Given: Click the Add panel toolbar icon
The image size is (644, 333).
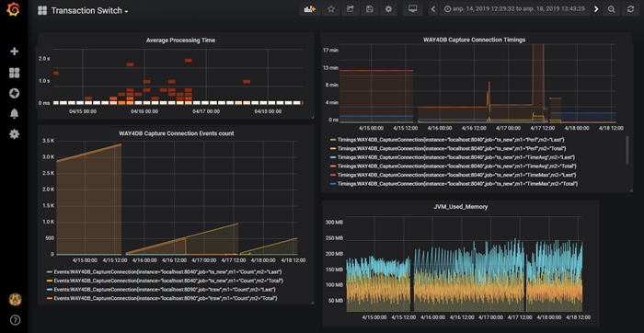Looking at the screenshot, I should coord(309,9).
